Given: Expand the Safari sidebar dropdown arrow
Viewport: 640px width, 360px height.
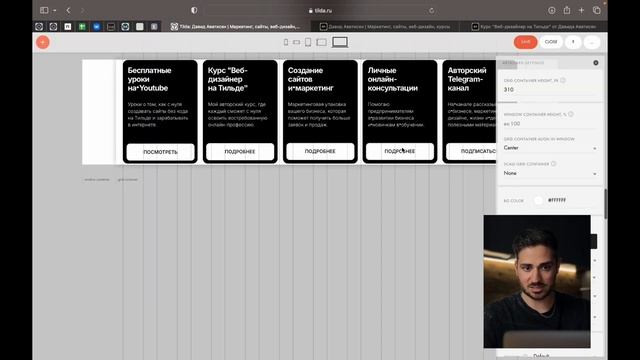Looking at the screenshot, I should tap(54, 11).
